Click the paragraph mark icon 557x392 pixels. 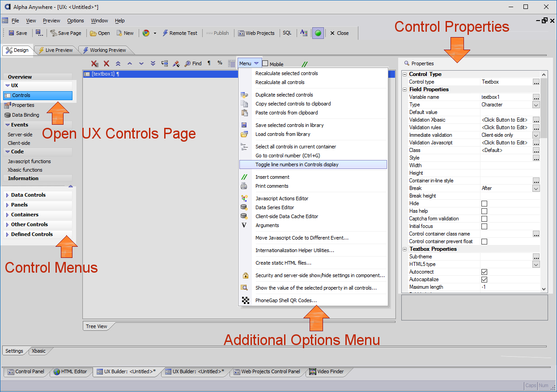pos(209,63)
